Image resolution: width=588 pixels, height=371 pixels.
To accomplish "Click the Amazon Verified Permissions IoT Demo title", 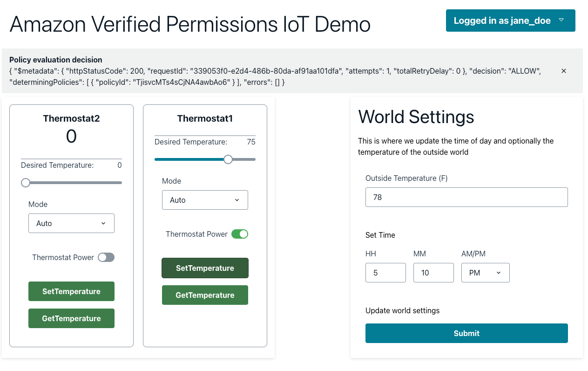I will coord(190,24).
